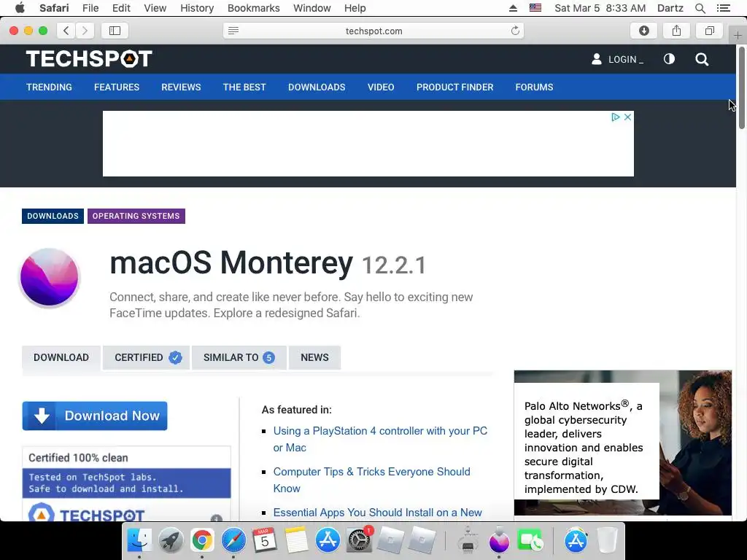The height and width of the screenshot is (560, 747).
Task: Open Finder from the Dock
Action: point(139,540)
